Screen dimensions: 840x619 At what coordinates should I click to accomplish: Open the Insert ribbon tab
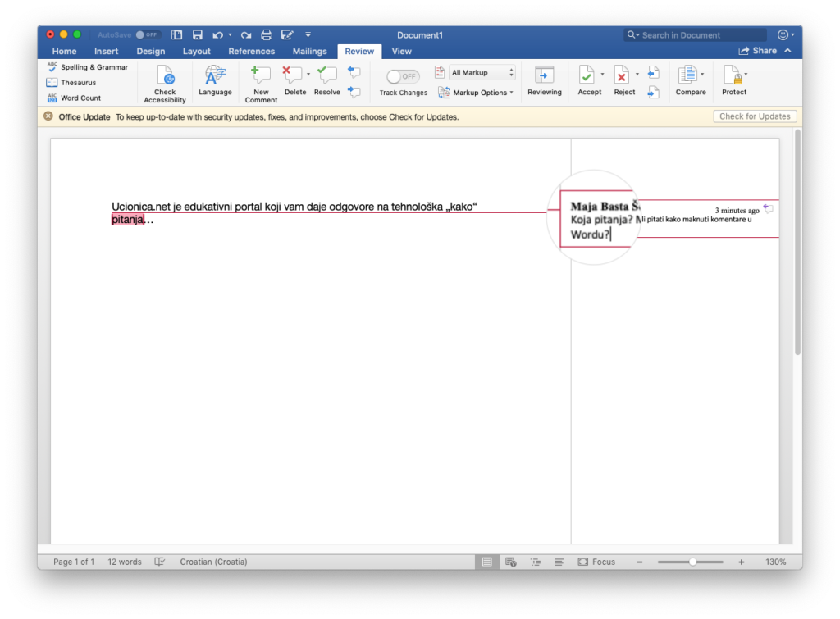point(106,51)
